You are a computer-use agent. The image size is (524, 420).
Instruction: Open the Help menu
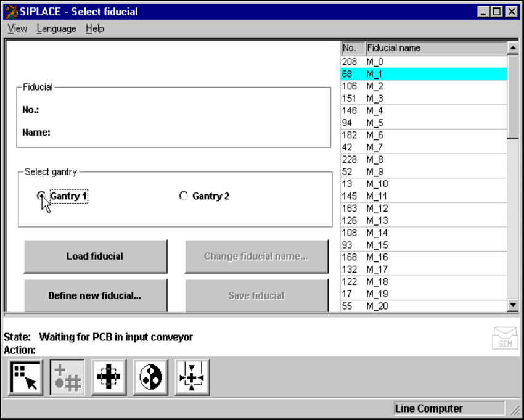95,29
